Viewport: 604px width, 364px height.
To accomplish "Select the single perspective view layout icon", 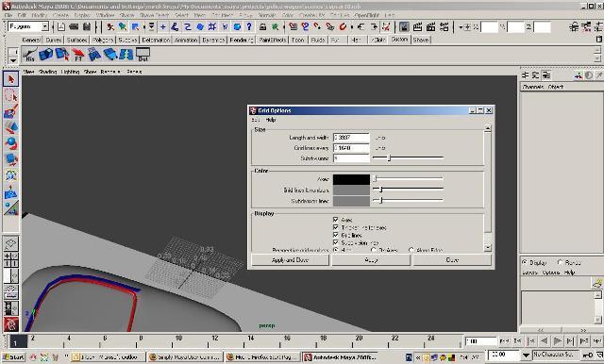I will tap(10, 243).
